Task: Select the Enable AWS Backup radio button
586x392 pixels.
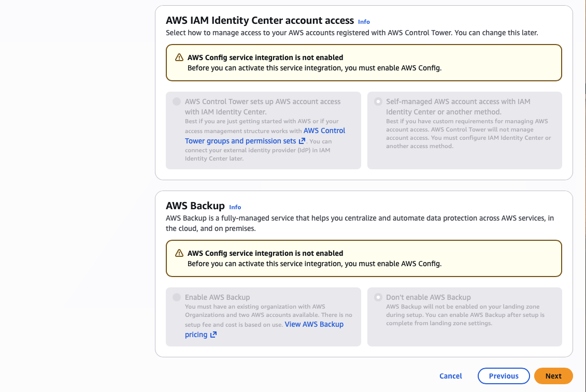Action: (x=176, y=296)
